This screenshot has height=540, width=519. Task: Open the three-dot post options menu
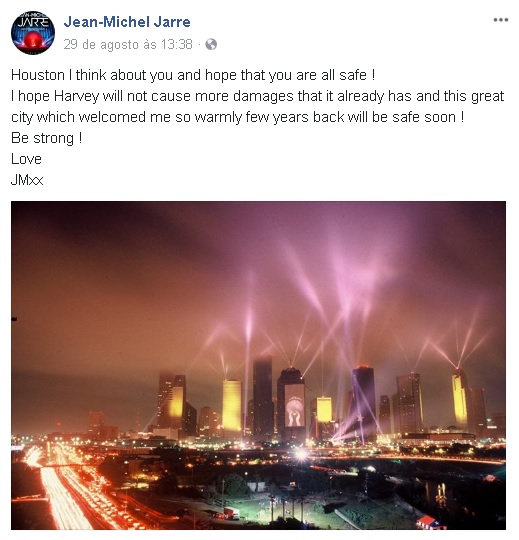(x=500, y=20)
